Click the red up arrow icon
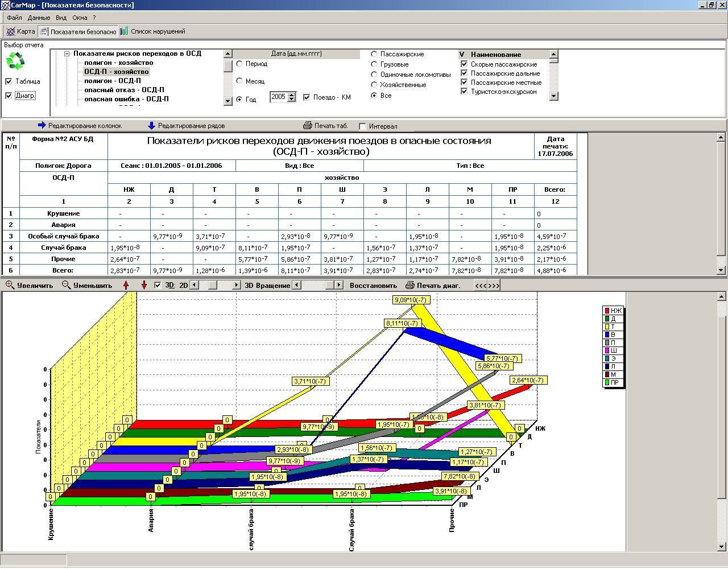728x569 pixels. pyautogui.click(x=126, y=286)
